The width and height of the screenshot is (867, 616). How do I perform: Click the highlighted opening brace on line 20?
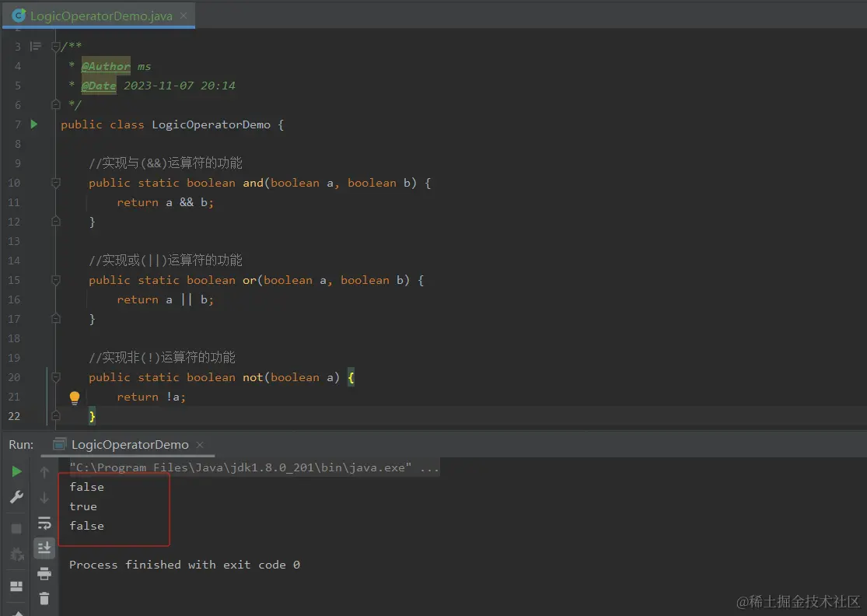pos(351,377)
